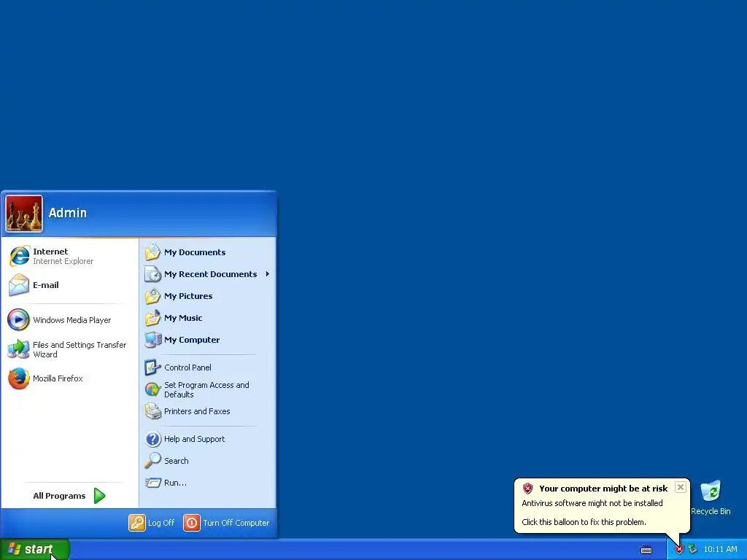Click the Admin chess user picture
The width and height of the screenshot is (747, 560).
tap(24, 214)
